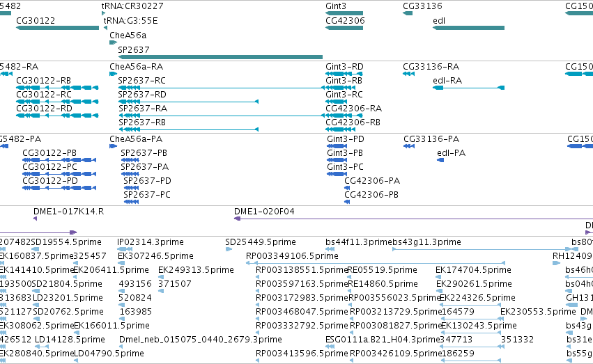Screen dimensions: 593x364
Task: Click tRNA:G3:55E feature label
Action: click(x=130, y=21)
